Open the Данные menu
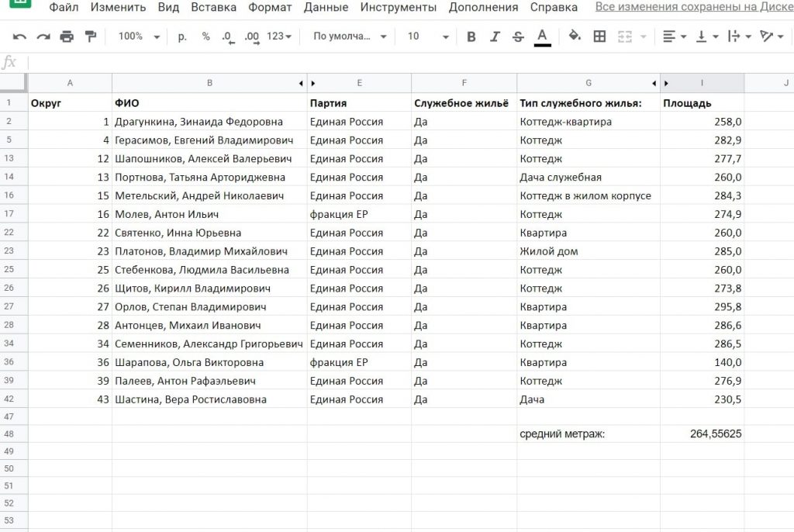 click(x=326, y=7)
